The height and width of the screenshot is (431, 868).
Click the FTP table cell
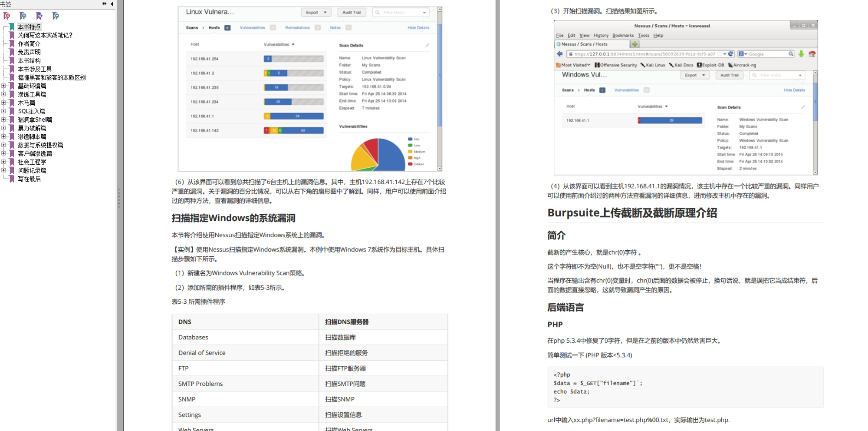tap(245, 368)
